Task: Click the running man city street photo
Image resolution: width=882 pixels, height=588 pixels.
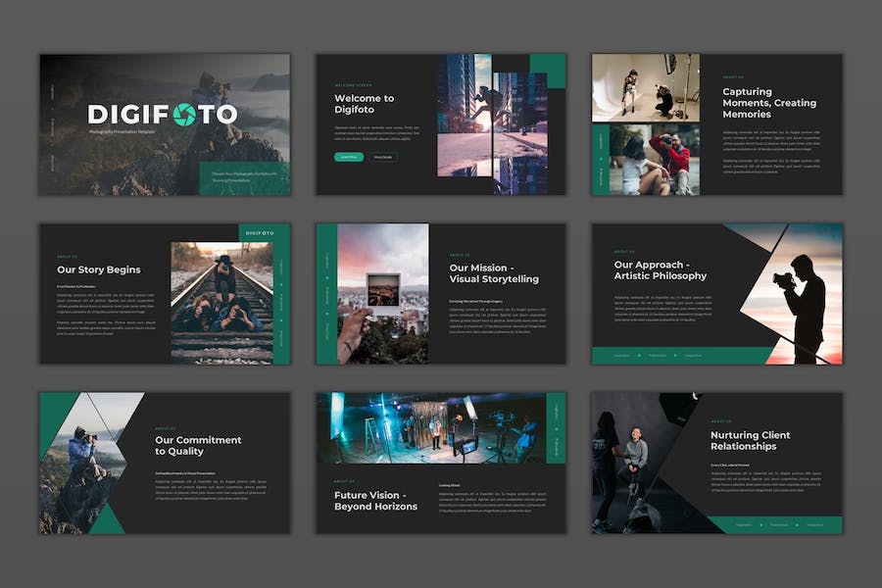Action: click(x=492, y=123)
